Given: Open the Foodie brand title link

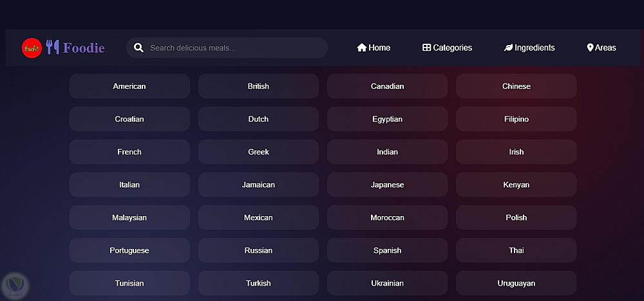Looking at the screenshot, I should pyautogui.click(x=84, y=48).
